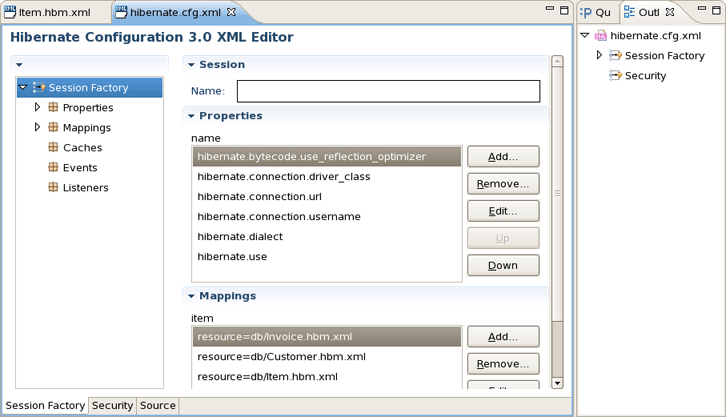Select Events in the tree

point(80,168)
